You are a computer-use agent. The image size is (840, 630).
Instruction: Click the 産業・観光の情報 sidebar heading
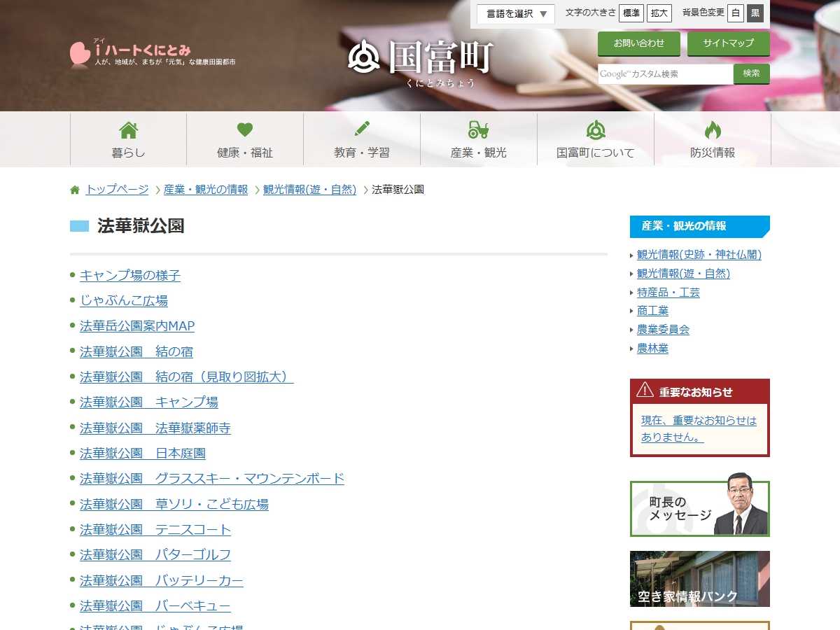[700, 226]
